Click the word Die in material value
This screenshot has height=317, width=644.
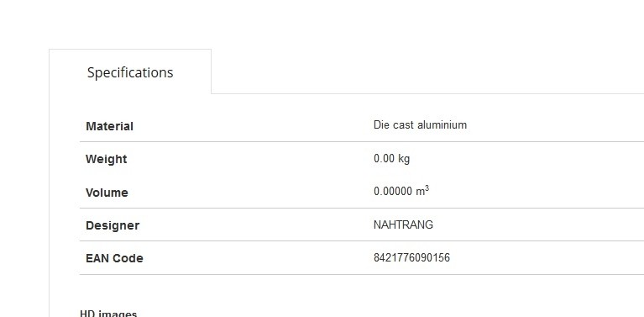(x=381, y=124)
